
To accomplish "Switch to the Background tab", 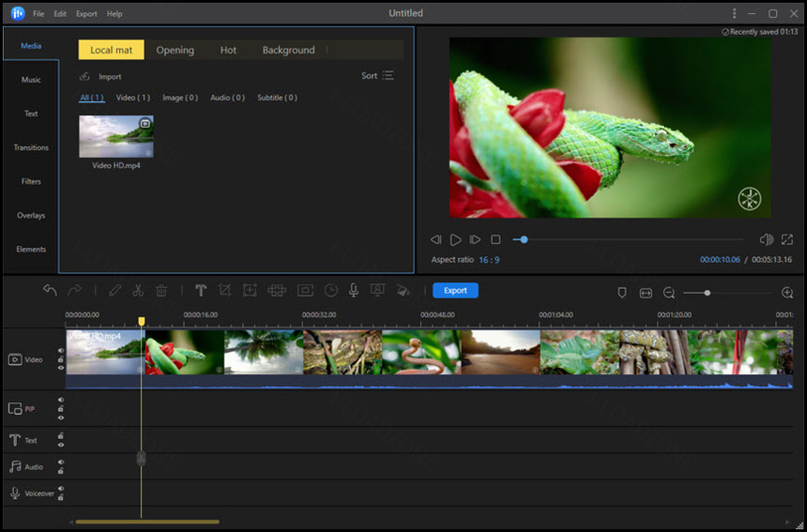I will [288, 50].
